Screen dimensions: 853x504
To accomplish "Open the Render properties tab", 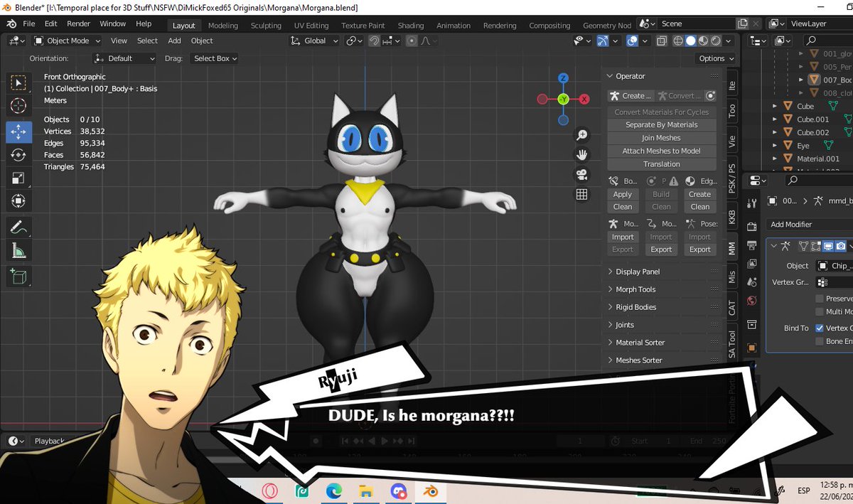I will click(753, 227).
